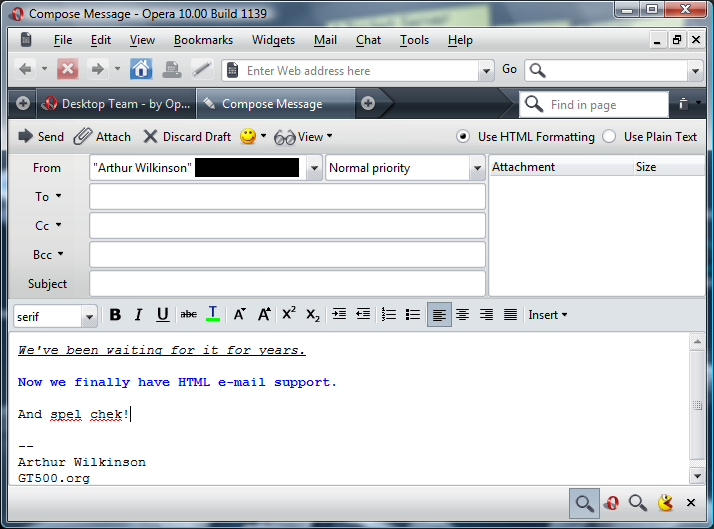
Task: Justify the text
Action: pyautogui.click(x=510, y=315)
